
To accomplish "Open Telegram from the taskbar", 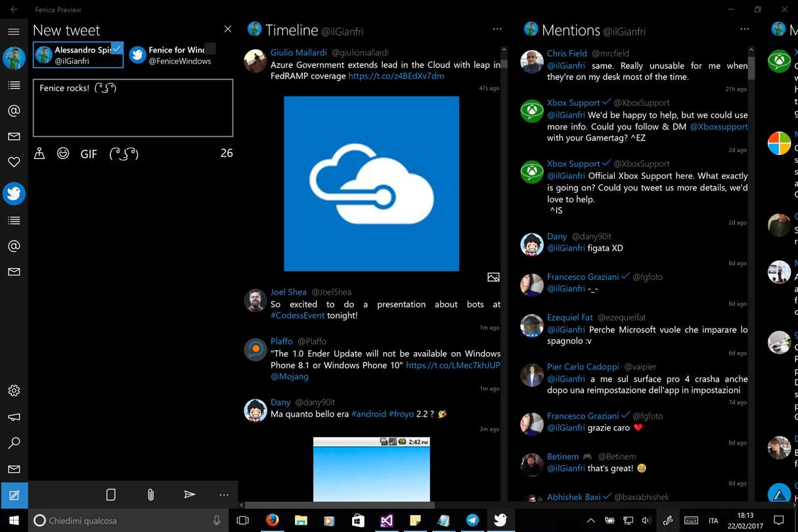I will coord(472,520).
